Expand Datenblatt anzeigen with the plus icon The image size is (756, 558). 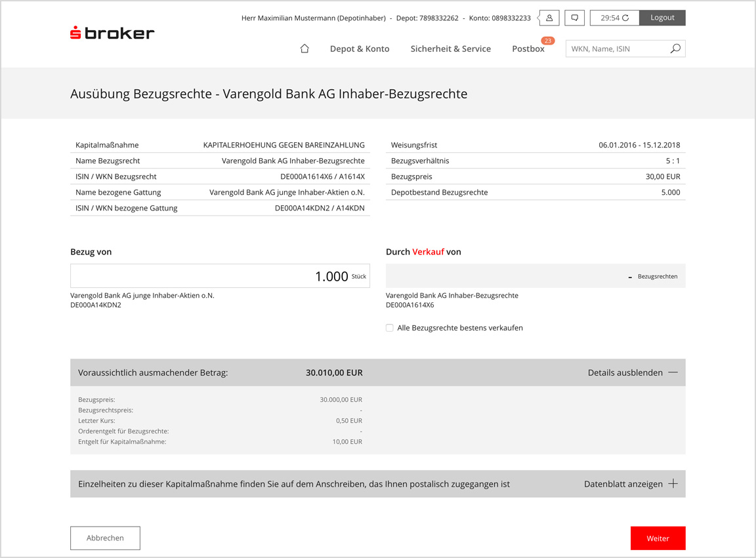coord(673,483)
